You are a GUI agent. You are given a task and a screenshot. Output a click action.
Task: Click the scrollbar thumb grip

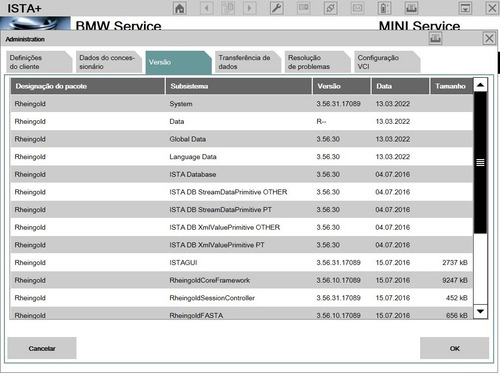[480, 163]
